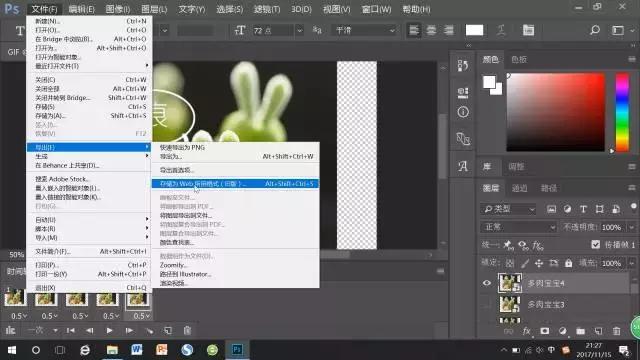This screenshot has width=640, height=360.
Task: Filter layers by smart object icon
Action: click(616, 209)
